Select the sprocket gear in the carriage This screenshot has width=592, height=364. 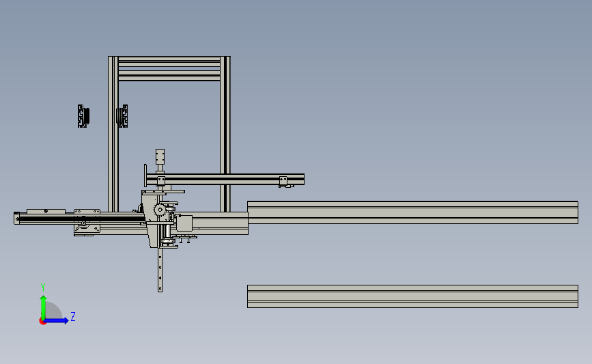(x=160, y=210)
